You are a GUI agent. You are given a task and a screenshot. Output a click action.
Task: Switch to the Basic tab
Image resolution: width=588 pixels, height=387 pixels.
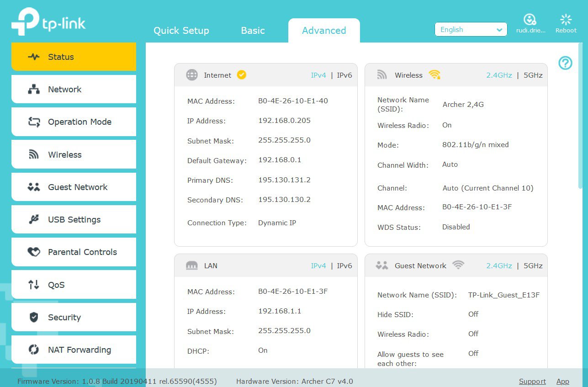(x=253, y=31)
